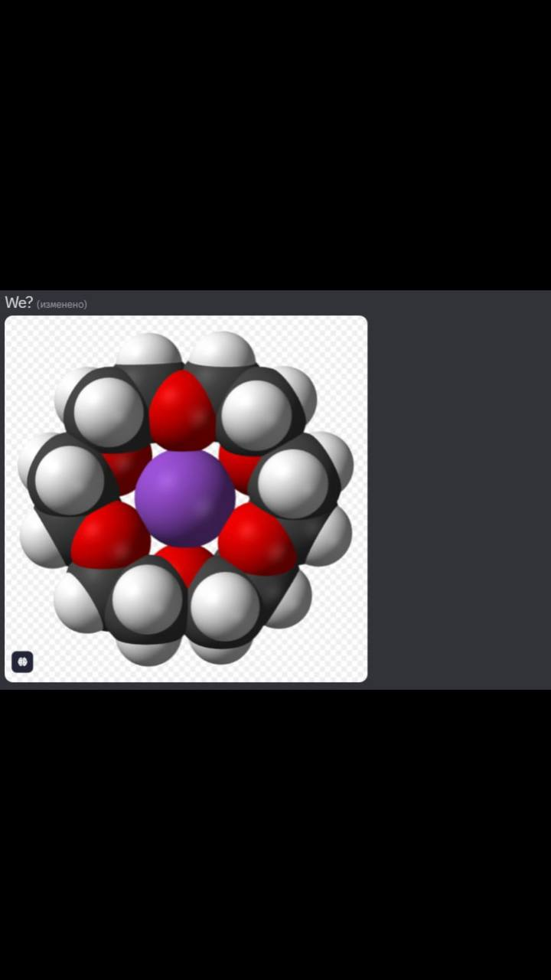Click large white hydrogen left of top oxygen

point(108,412)
